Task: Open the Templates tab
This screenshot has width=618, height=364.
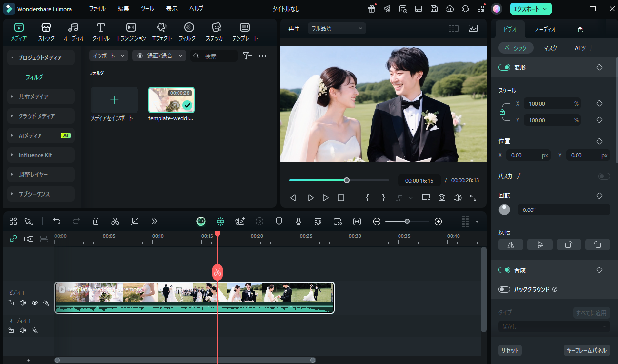Action: (x=245, y=32)
